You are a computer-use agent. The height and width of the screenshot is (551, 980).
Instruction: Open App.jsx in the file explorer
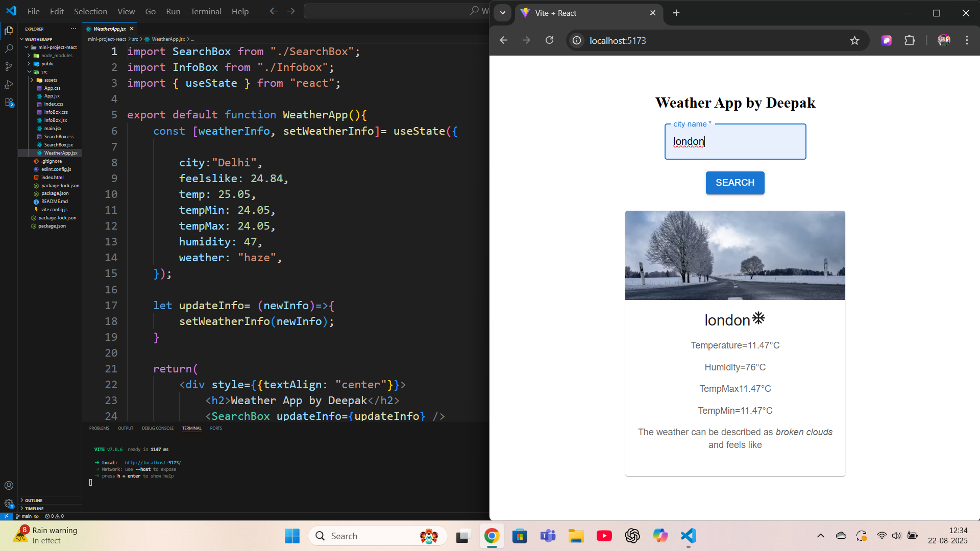click(x=52, y=96)
